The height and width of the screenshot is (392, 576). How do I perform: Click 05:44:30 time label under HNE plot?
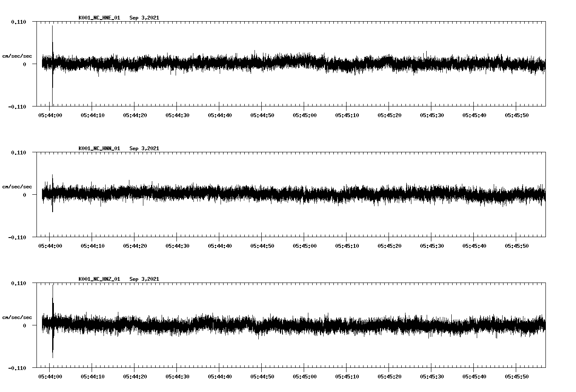[178, 115]
